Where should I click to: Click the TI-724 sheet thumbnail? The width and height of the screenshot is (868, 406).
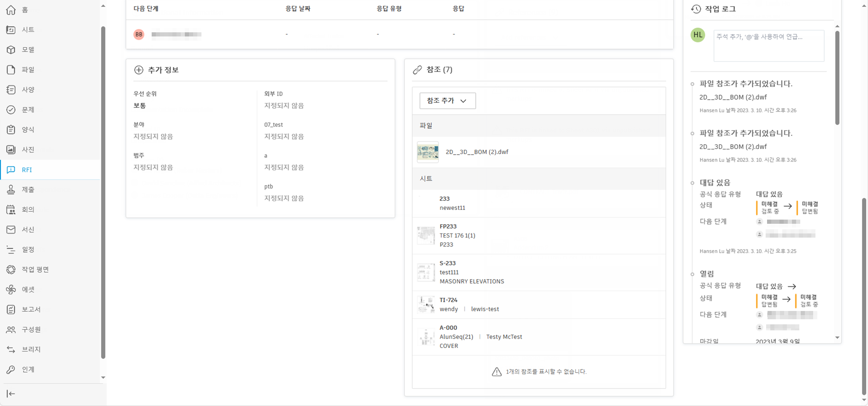coord(426,304)
